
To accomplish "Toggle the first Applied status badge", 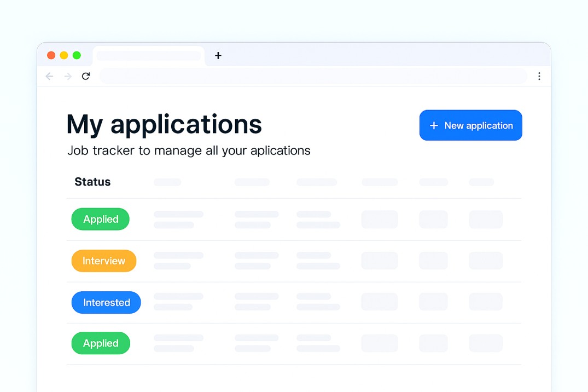I will click(x=100, y=219).
